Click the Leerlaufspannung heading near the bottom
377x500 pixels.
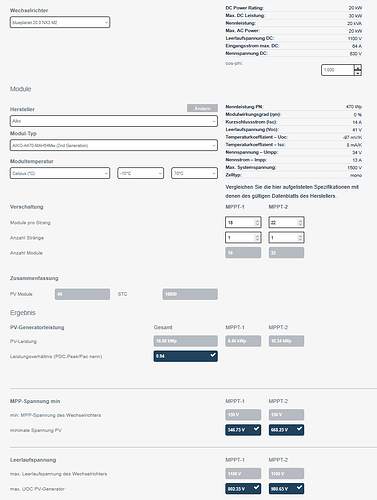pos(33,460)
